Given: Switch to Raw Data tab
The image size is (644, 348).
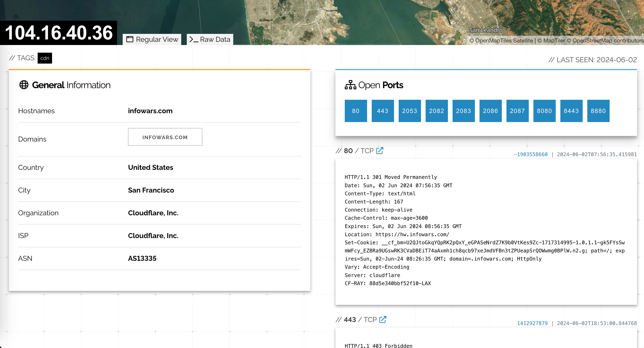Looking at the screenshot, I should [210, 39].
